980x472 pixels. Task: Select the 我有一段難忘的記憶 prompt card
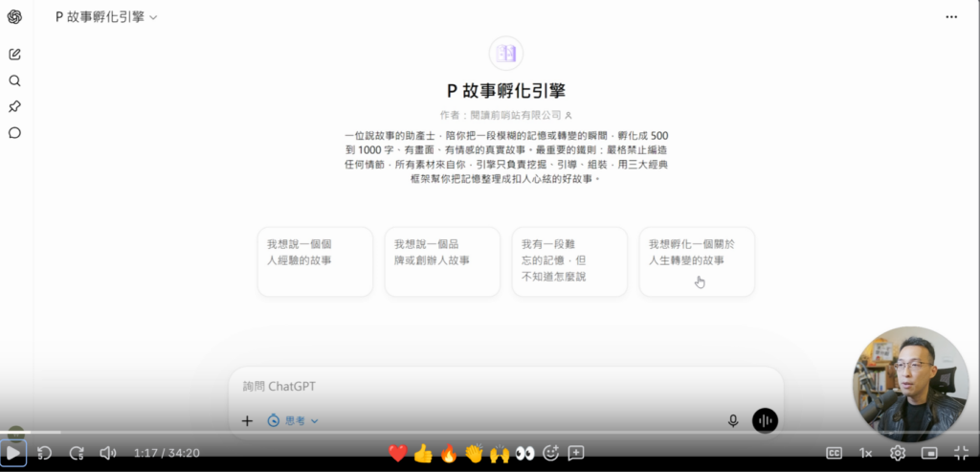[x=569, y=261]
